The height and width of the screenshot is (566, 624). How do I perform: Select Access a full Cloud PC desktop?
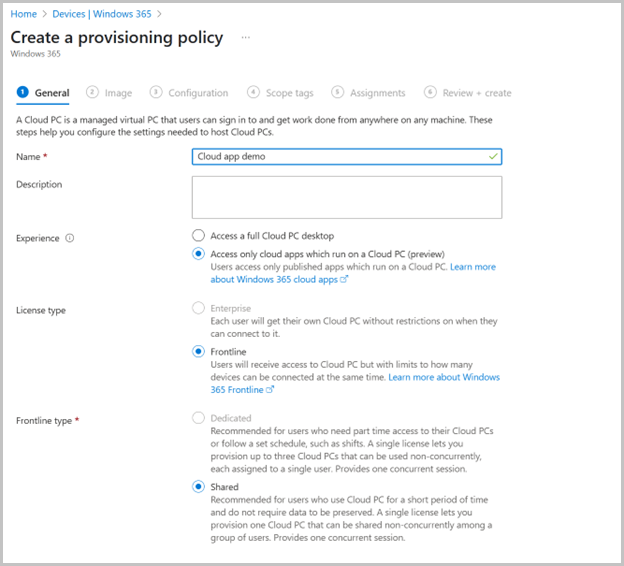(x=198, y=236)
